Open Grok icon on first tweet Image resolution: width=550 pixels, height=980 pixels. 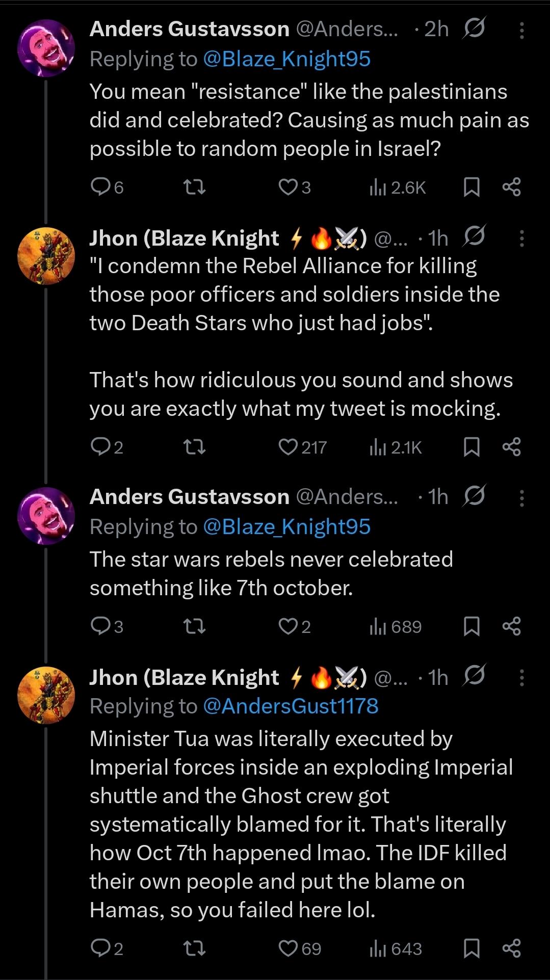coord(474,29)
